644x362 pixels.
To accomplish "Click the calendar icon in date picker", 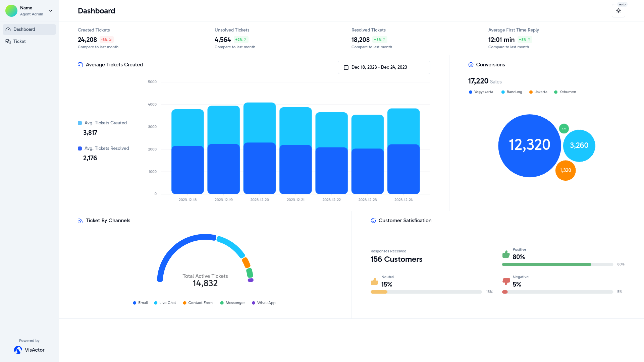I will click(346, 67).
